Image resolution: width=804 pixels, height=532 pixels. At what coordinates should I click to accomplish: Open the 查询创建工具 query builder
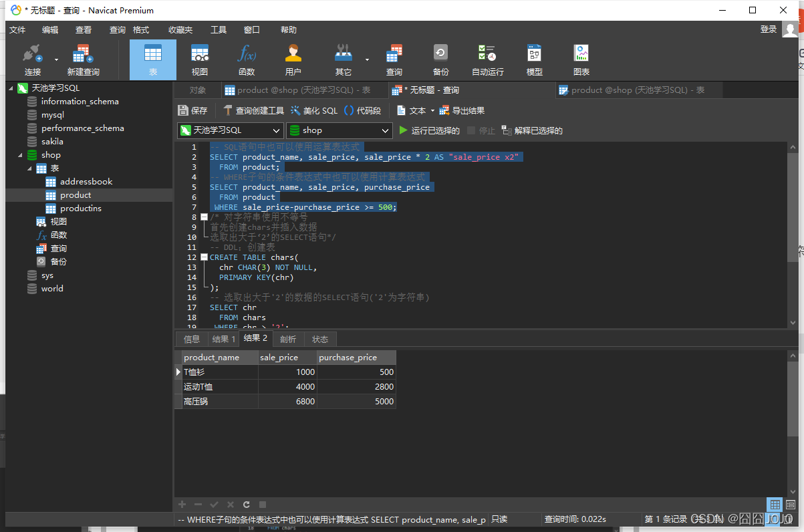(x=253, y=111)
